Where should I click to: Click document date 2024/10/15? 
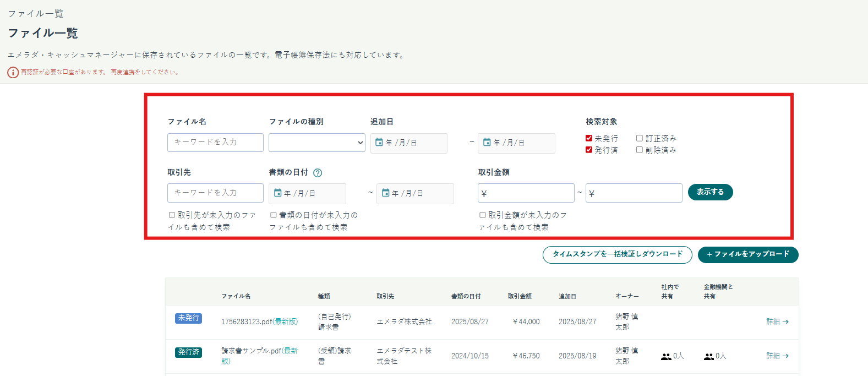click(x=470, y=356)
